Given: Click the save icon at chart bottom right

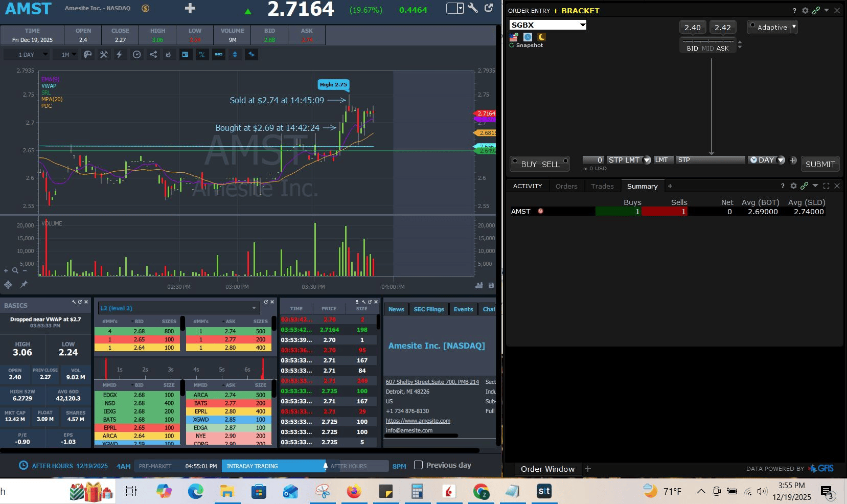Looking at the screenshot, I should 491,285.
